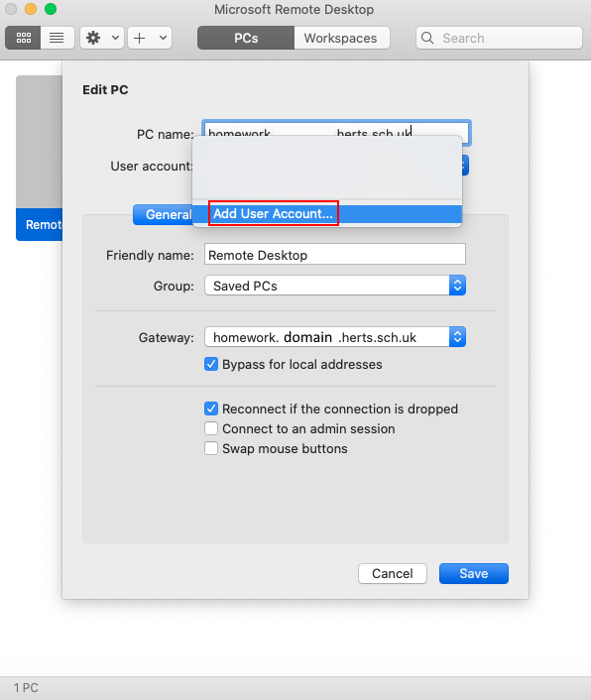Expand the chevron beside the plus button

pyautogui.click(x=163, y=38)
